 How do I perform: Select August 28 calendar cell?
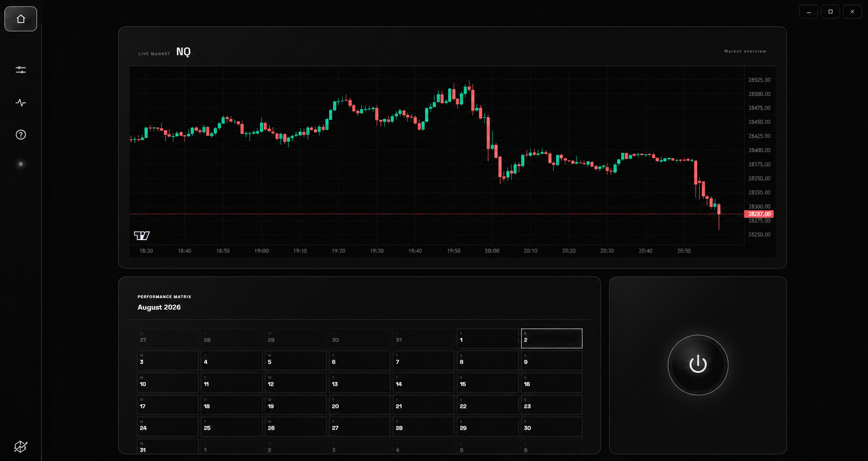(423, 427)
